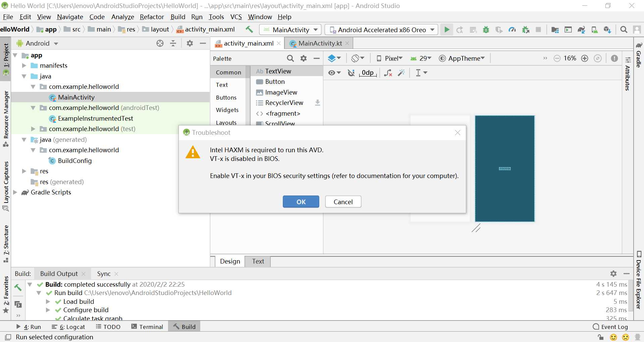Click the Clear All Constraints icon
The width and height of the screenshot is (644, 342).
click(x=388, y=73)
